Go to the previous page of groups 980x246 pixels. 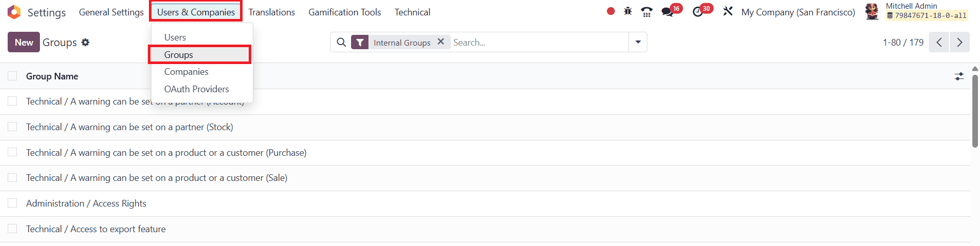point(939,42)
